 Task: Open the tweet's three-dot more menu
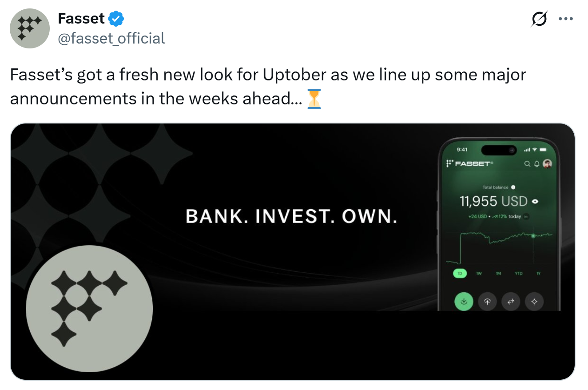(x=565, y=19)
